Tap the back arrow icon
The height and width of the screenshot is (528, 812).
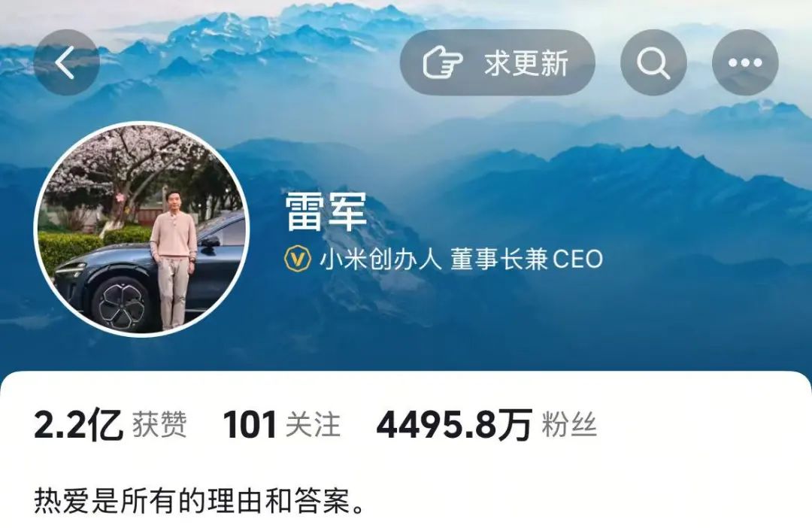66,62
